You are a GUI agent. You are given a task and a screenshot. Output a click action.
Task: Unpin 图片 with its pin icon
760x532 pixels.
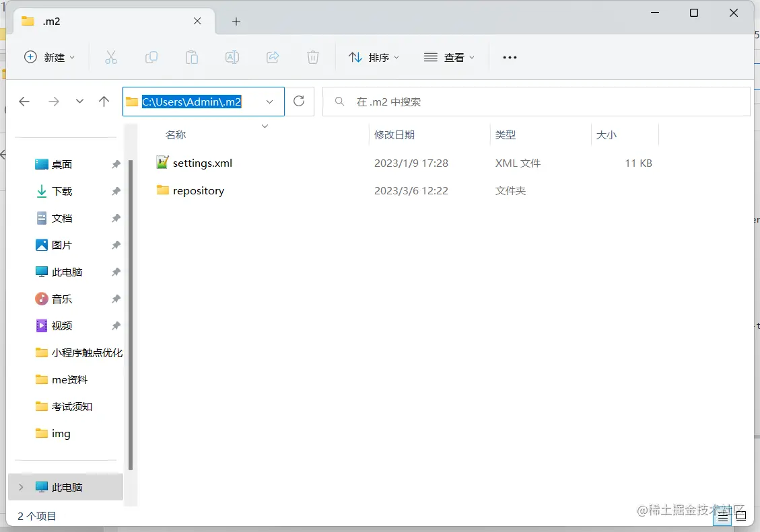(116, 245)
